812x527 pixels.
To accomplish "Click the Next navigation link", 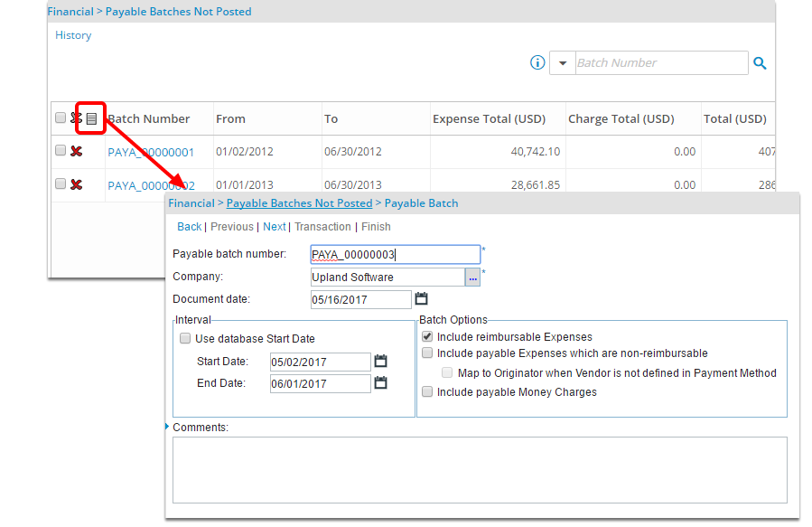I will [275, 227].
